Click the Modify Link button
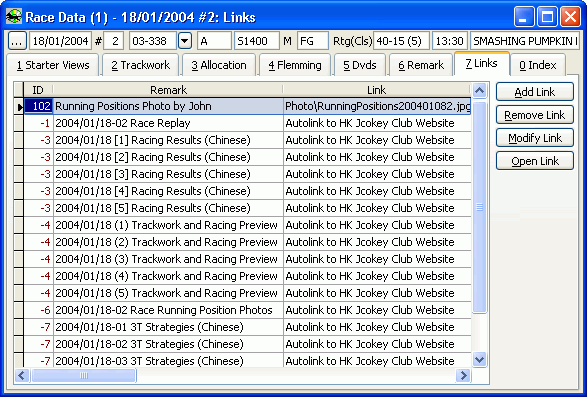Screen dimensions: 587x397 coord(535,138)
